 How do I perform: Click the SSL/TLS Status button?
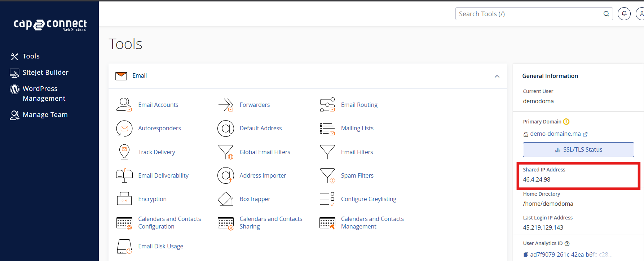(x=578, y=150)
